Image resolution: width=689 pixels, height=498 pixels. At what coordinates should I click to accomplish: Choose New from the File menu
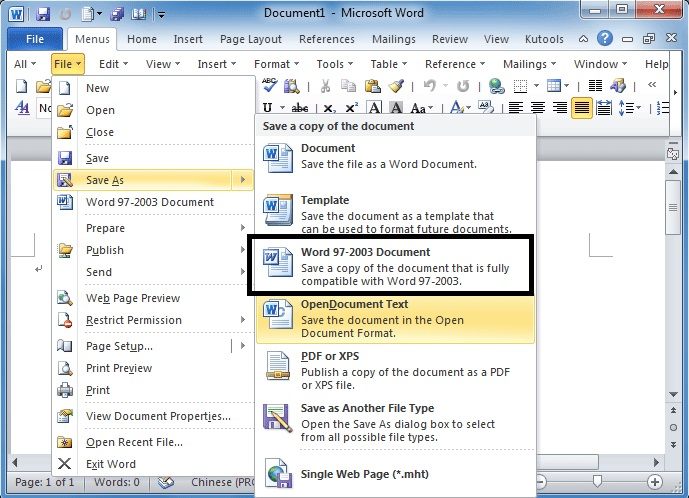153,88
